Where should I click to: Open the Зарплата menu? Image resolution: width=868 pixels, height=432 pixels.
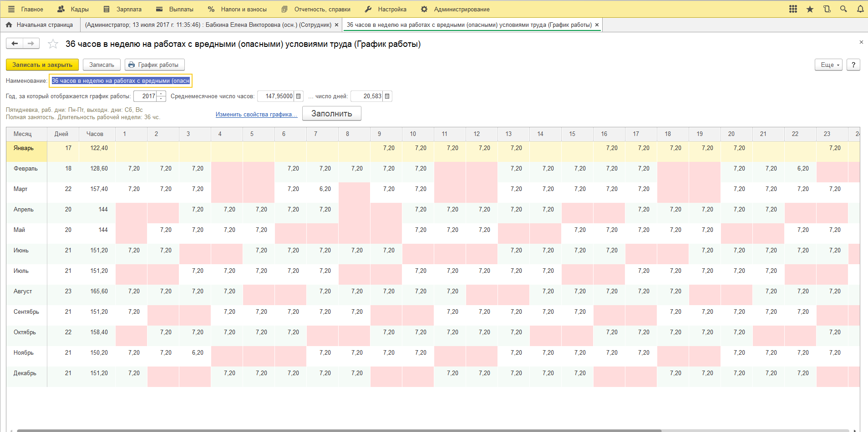pos(123,9)
